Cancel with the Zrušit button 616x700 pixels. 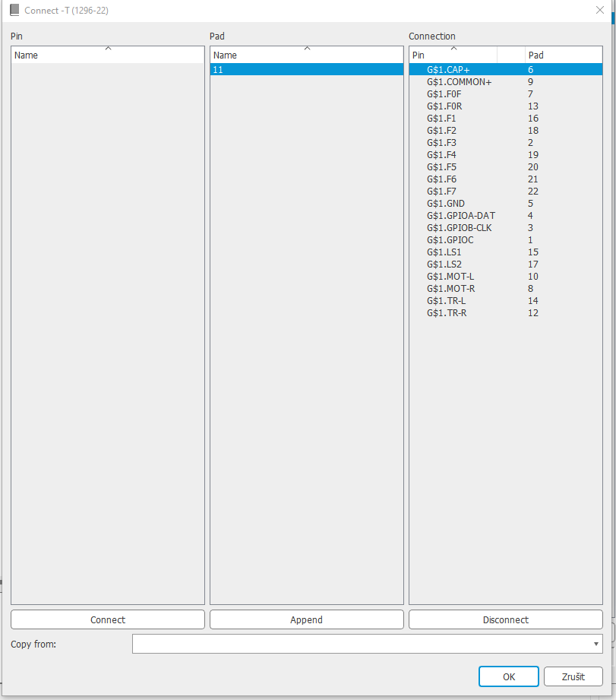click(573, 676)
